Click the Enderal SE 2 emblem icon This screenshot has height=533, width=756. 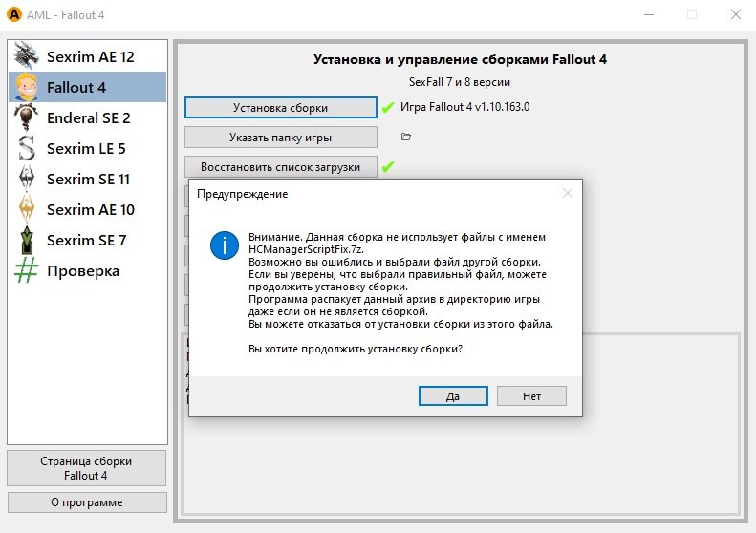click(x=27, y=117)
